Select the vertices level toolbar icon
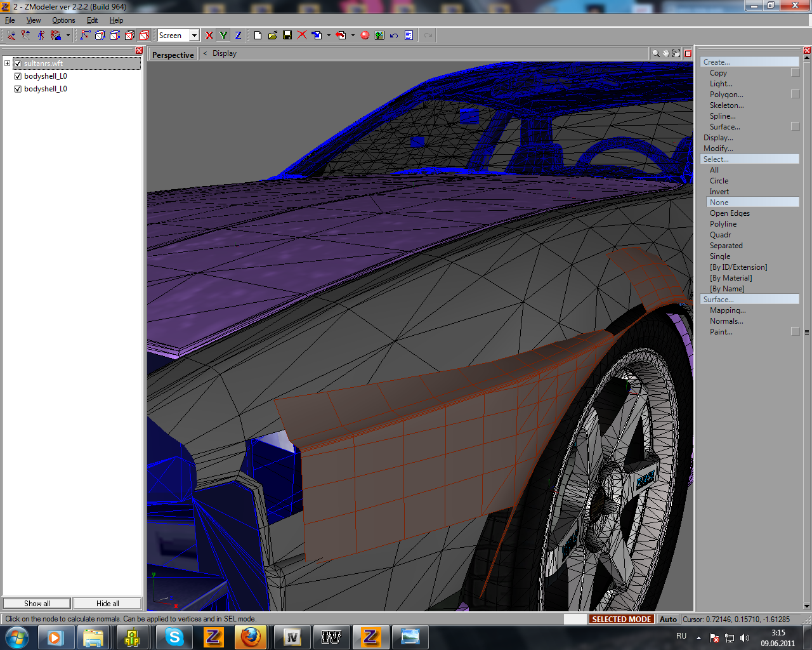 point(86,36)
